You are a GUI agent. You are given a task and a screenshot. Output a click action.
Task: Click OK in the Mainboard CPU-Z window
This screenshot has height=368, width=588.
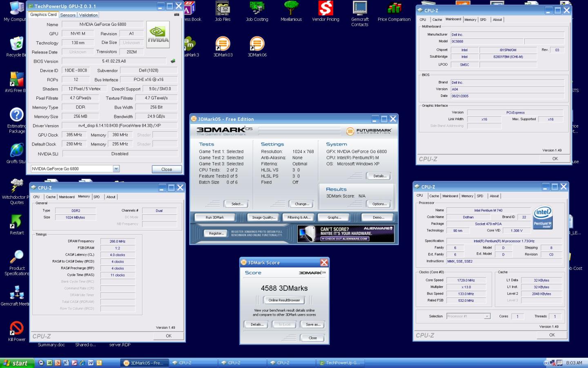555,159
